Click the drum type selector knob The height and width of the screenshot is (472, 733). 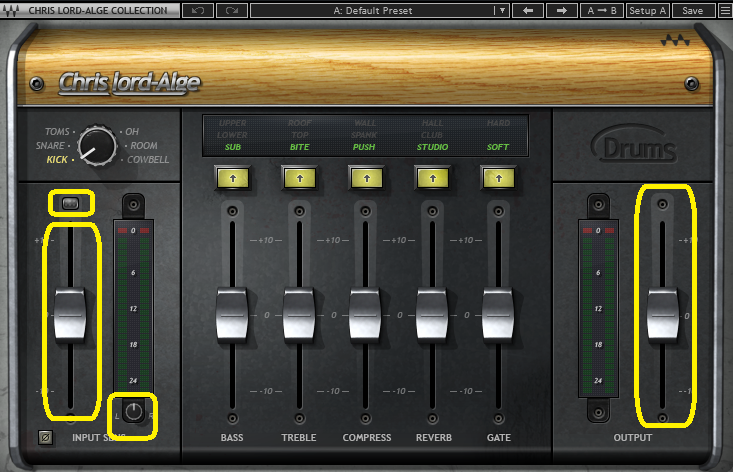pos(97,145)
